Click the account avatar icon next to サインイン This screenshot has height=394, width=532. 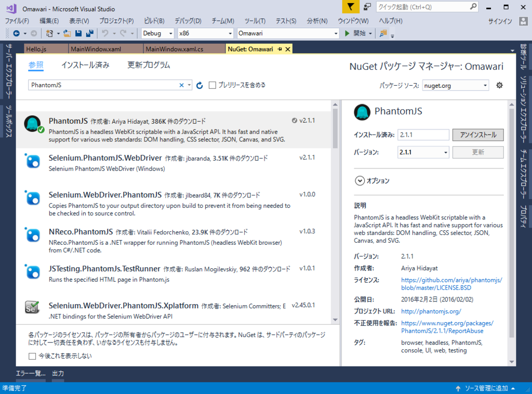(x=523, y=21)
